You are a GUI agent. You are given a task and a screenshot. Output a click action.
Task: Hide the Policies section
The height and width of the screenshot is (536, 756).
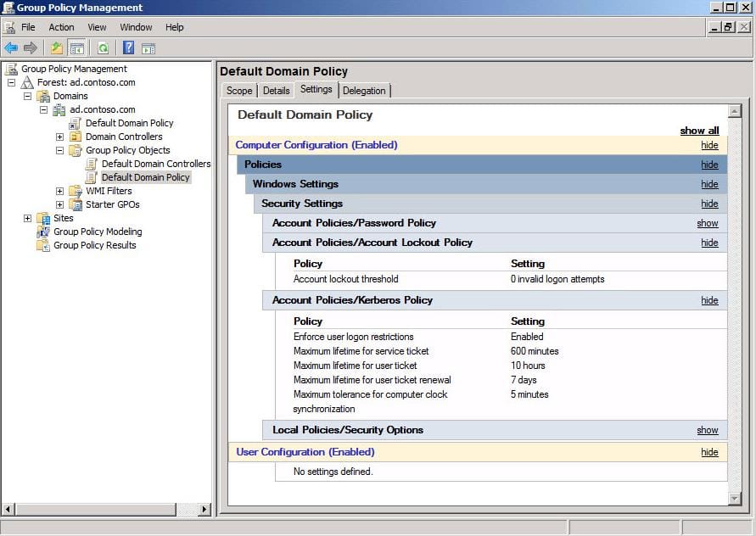709,165
